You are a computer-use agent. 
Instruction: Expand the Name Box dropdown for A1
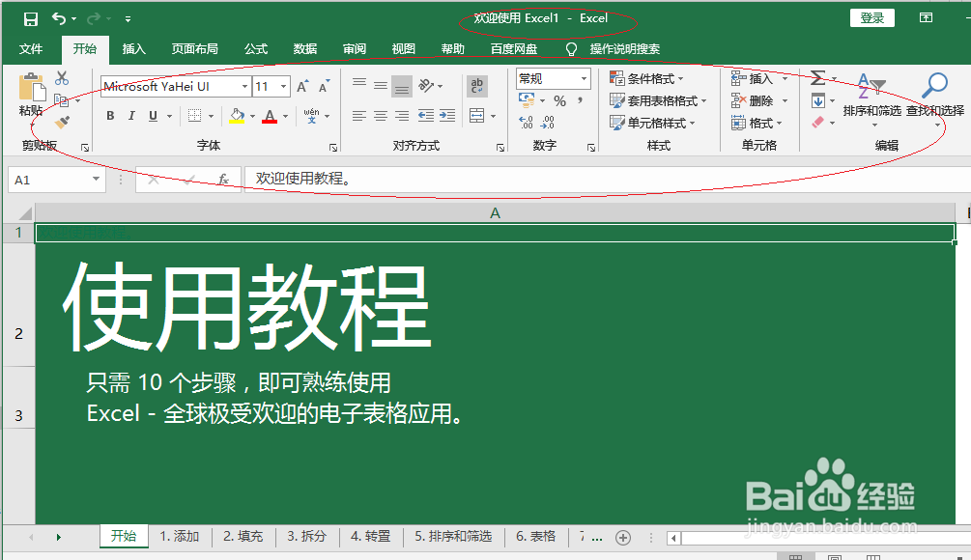[x=96, y=180]
